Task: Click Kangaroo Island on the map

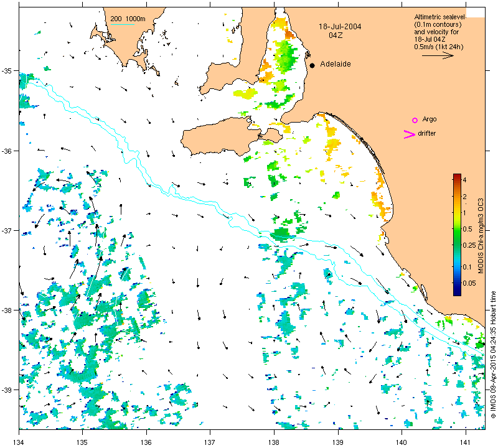Action: click(222, 136)
